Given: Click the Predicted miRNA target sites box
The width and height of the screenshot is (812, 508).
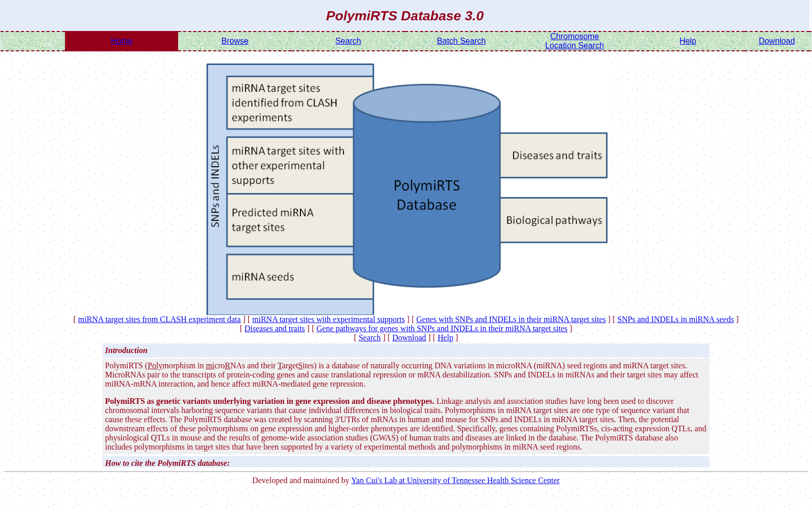Looking at the screenshot, I should pos(290,220).
